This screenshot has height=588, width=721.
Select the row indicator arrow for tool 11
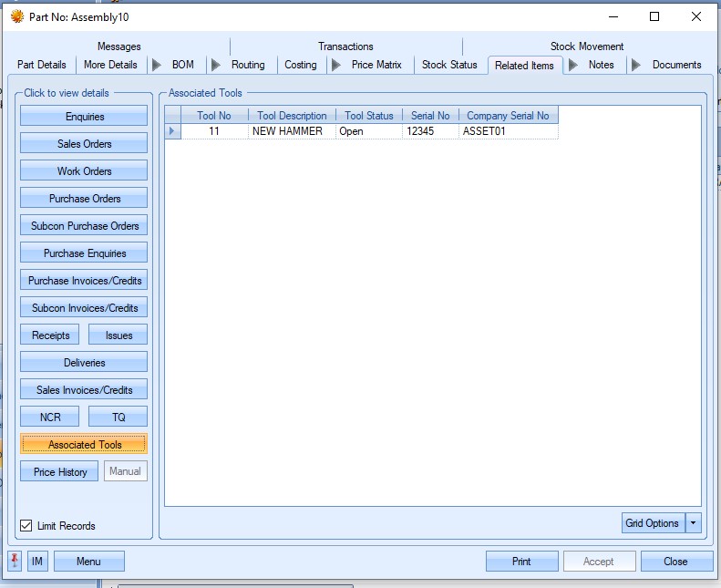point(171,131)
